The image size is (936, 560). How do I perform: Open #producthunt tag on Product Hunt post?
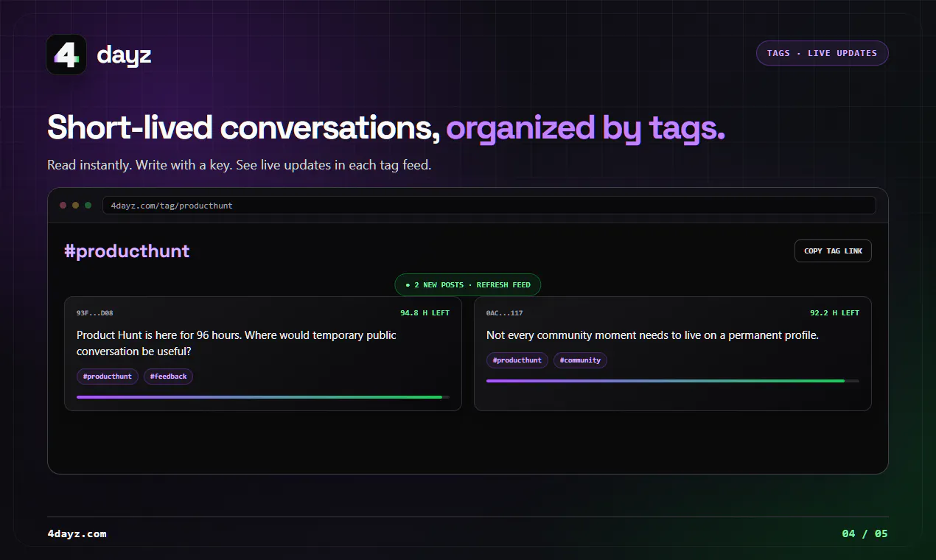(108, 377)
